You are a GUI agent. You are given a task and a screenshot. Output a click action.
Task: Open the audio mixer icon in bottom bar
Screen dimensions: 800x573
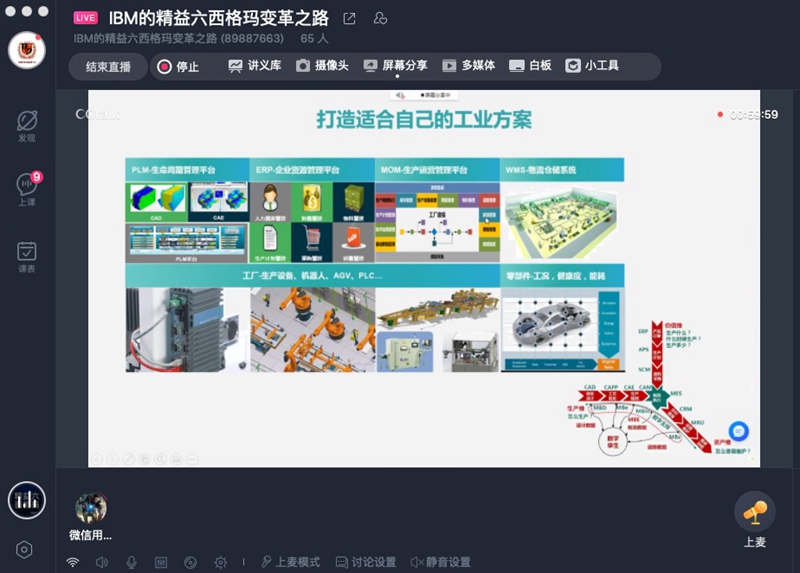[x=161, y=562]
